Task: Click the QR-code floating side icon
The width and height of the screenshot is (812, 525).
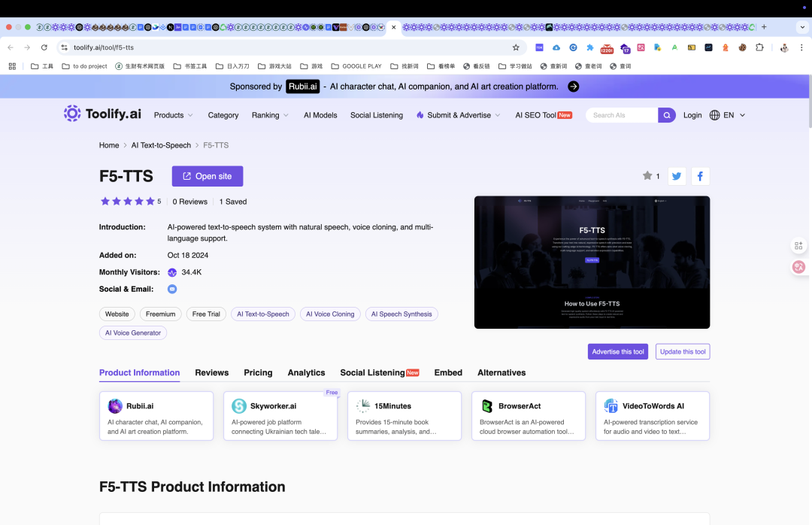Action: pos(798,246)
